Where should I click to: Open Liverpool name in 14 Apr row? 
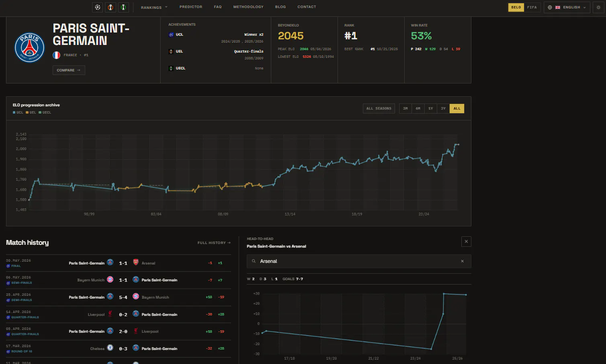(96, 315)
